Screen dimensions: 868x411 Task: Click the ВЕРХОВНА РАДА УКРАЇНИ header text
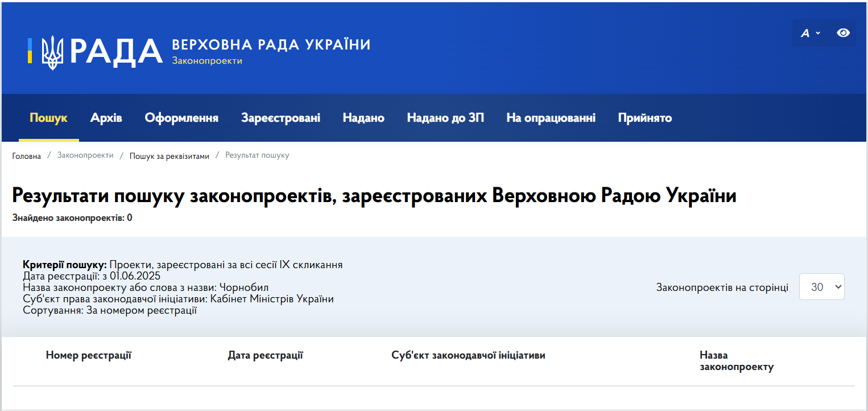point(271,44)
